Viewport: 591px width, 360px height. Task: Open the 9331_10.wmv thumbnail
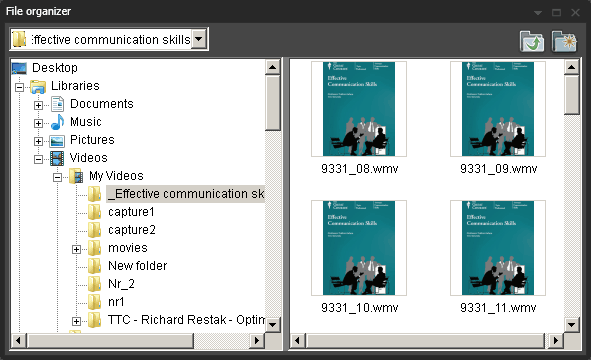(359, 248)
